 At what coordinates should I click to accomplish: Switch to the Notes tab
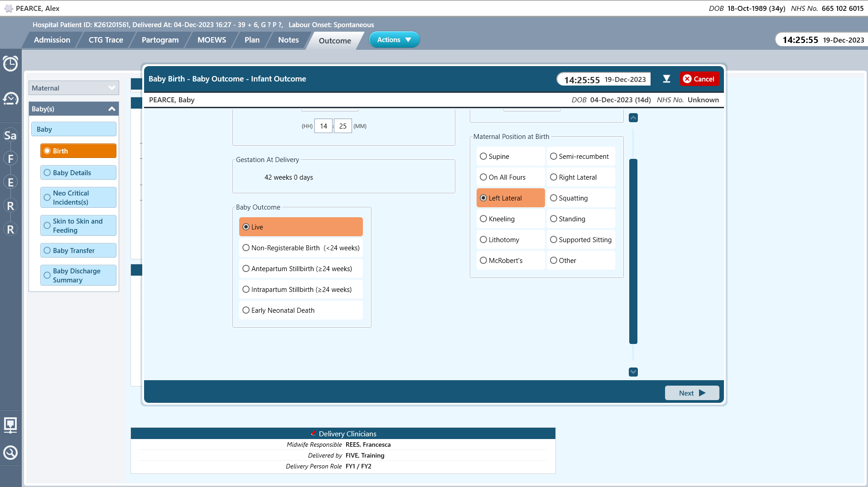click(x=288, y=40)
